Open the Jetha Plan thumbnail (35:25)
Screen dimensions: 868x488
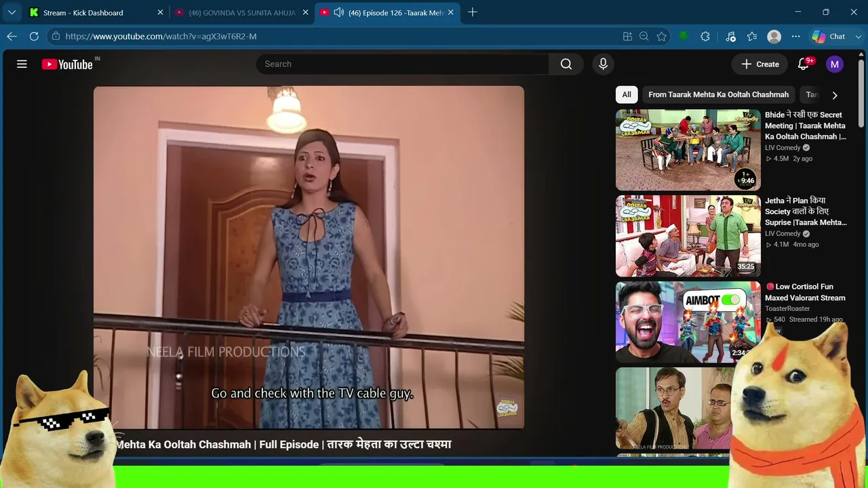tap(688, 236)
